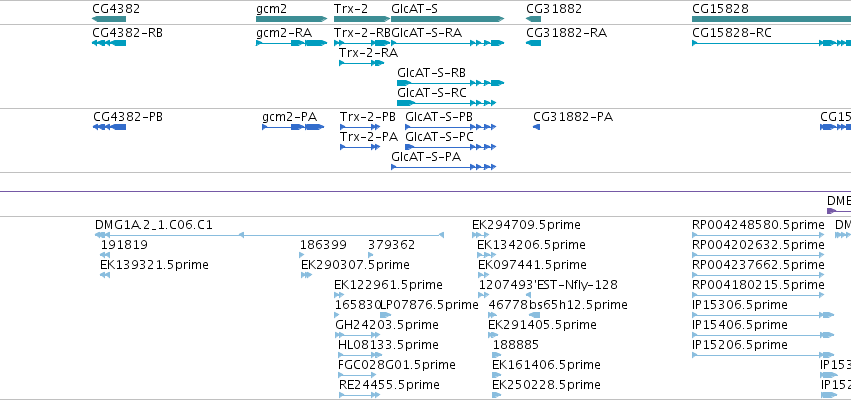Select the GlcAT-S-PB protein label
This screenshot has height=400, width=851.
pos(439,117)
